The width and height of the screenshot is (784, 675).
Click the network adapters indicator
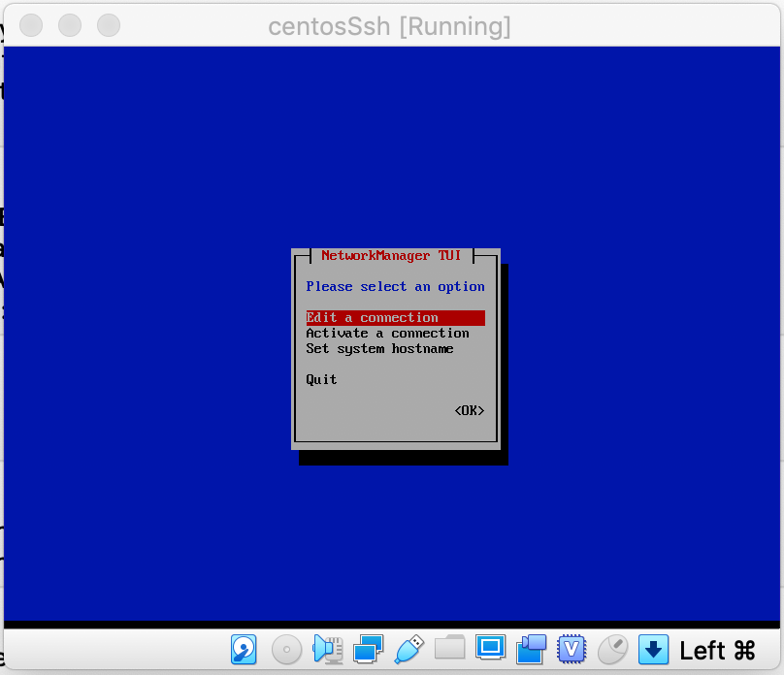(370, 650)
